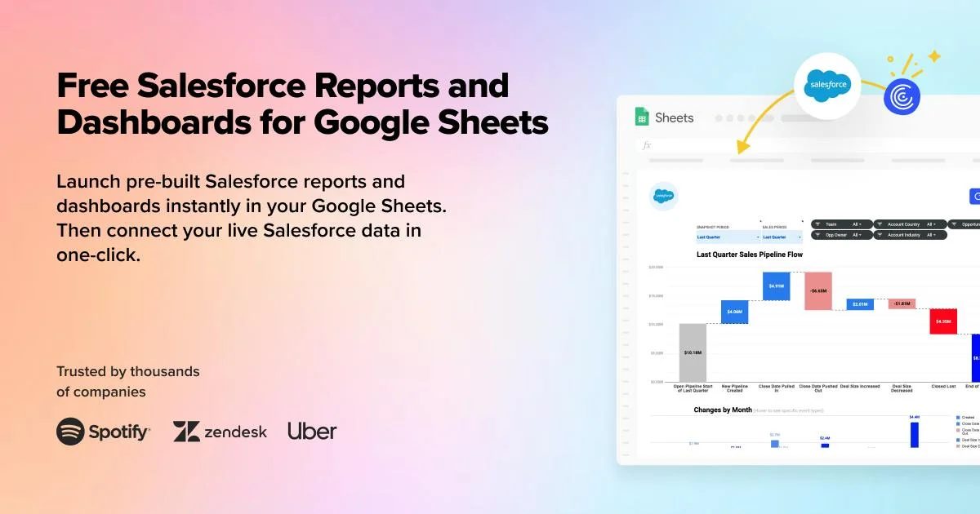The height and width of the screenshot is (514, 980).
Task: Click the $2.4M bar in Changes by Month
Action: tap(825, 445)
